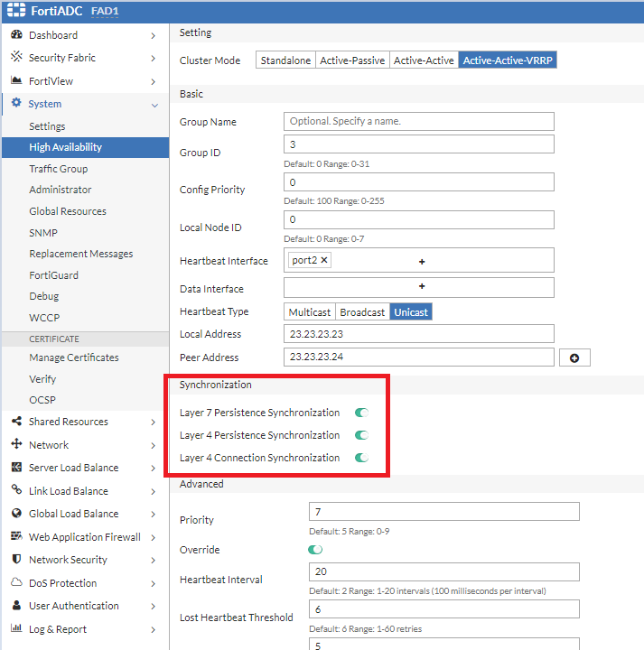Set Heartbeat Type to Multicast
The width and height of the screenshot is (644, 650).
(309, 312)
